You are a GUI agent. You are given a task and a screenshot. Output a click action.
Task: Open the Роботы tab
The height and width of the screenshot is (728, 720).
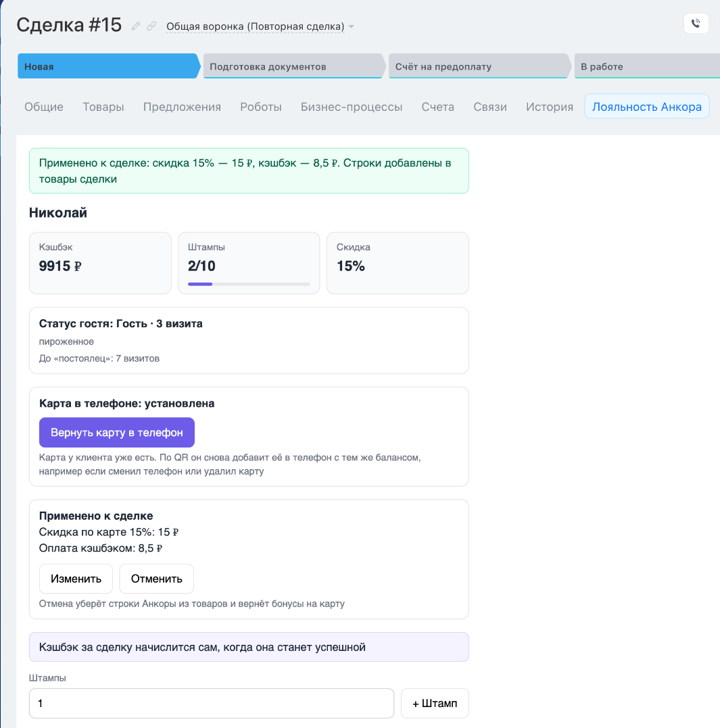[261, 107]
